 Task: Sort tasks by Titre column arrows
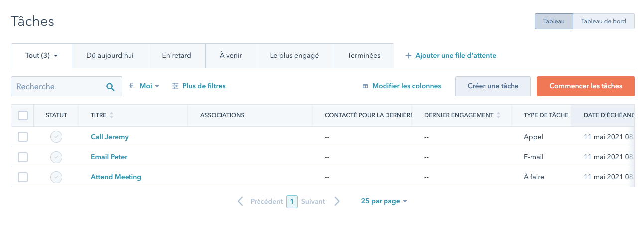[111, 115]
